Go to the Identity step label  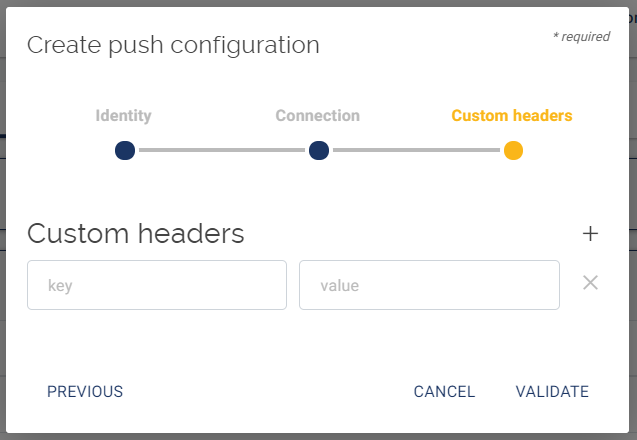click(x=124, y=116)
